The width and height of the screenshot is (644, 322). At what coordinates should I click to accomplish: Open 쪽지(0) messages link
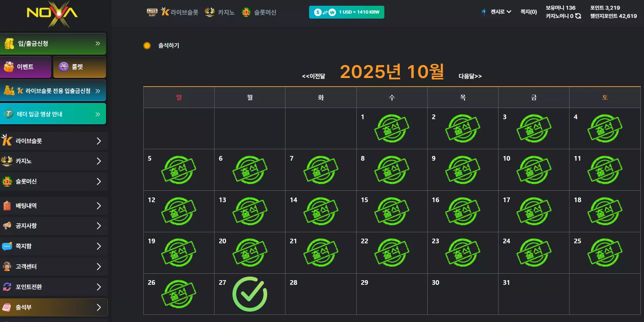click(529, 12)
